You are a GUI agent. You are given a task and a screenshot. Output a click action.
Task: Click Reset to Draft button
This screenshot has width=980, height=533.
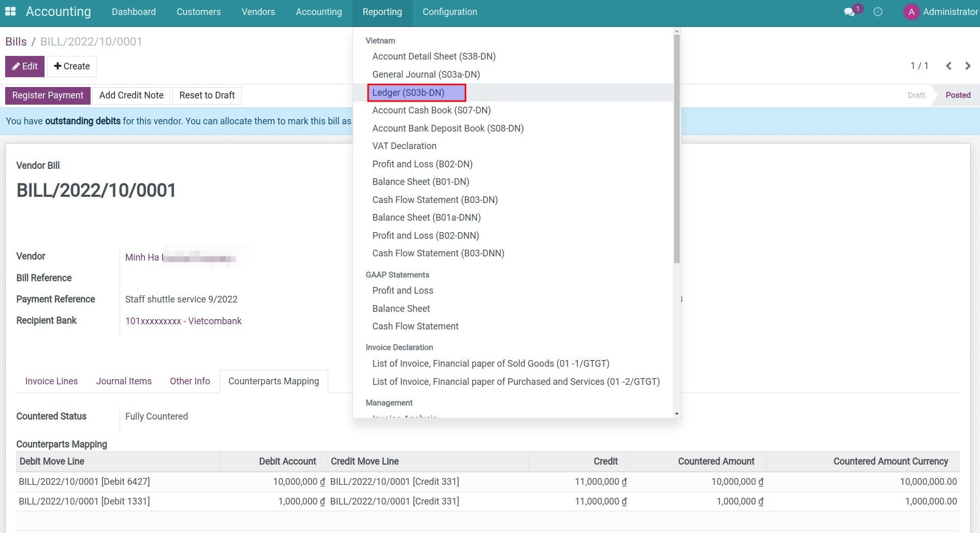207,95
